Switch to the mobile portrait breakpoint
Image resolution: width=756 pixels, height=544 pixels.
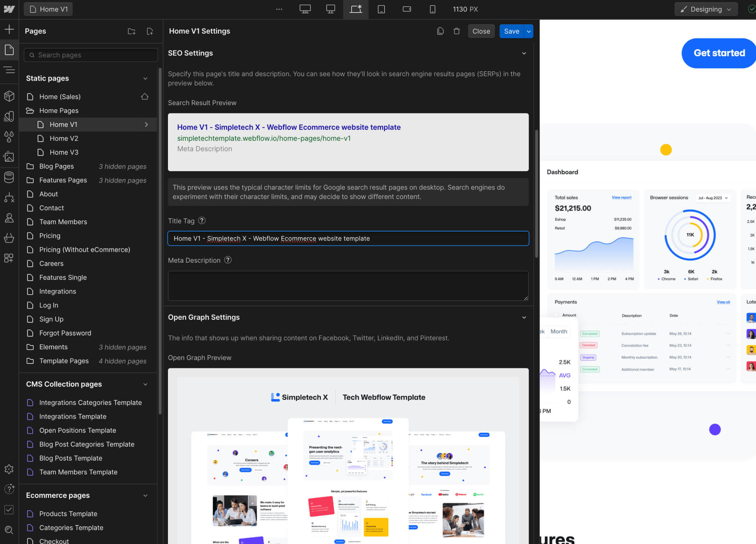coord(432,9)
